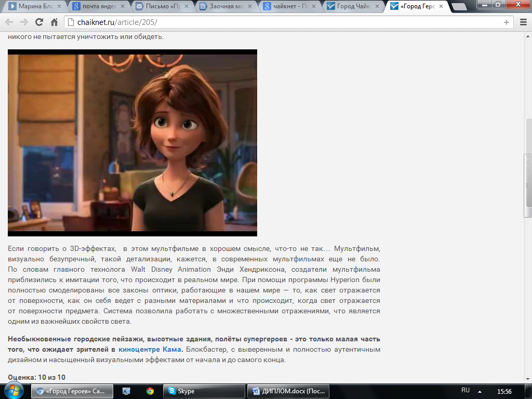Switch the RU keyboard language indicator

pyautogui.click(x=465, y=390)
